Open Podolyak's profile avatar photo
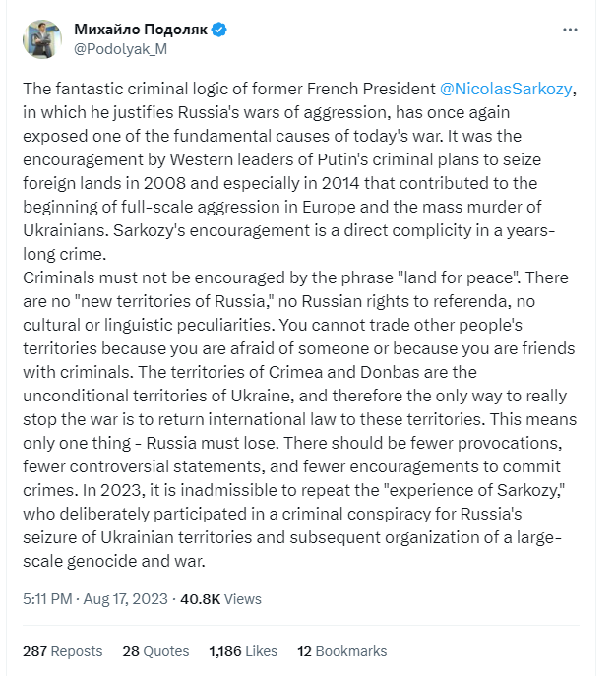 pos(41,39)
